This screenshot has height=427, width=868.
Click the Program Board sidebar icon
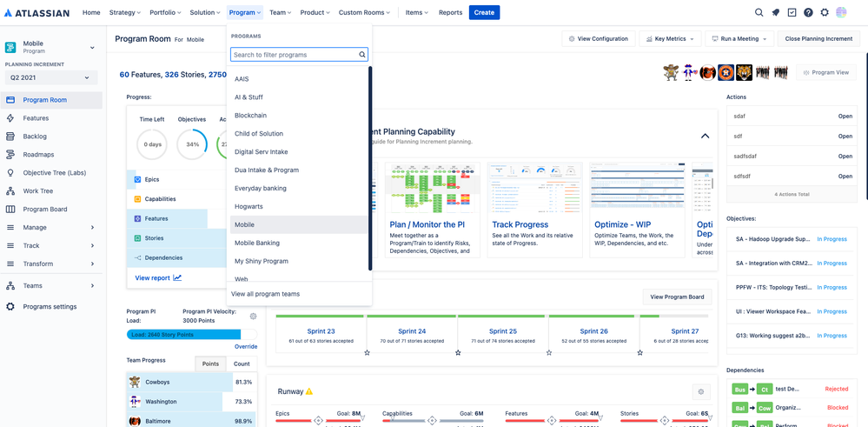pyautogui.click(x=10, y=210)
